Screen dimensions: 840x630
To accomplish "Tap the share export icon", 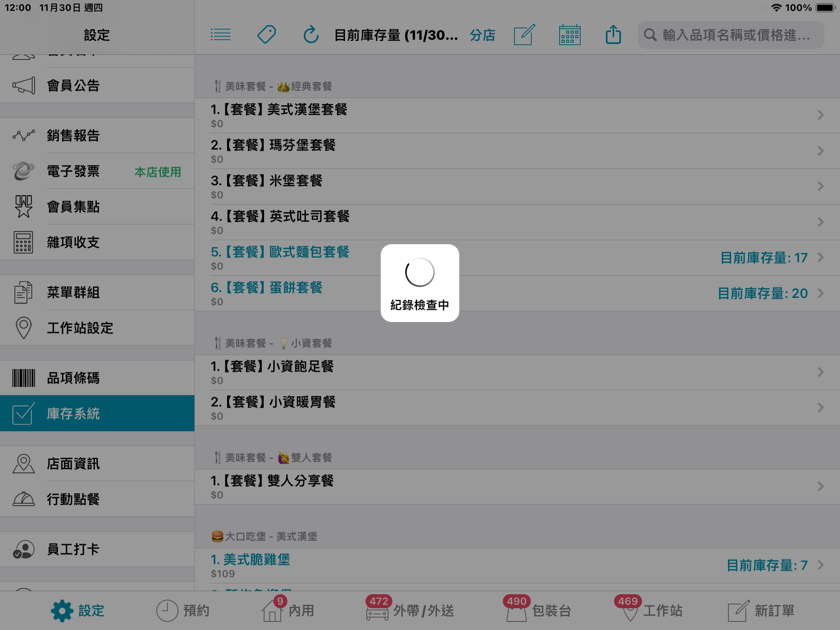I will pyautogui.click(x=613, y=35).
